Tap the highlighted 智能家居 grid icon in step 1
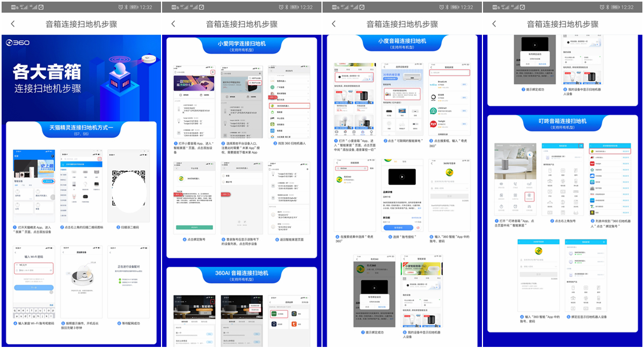 click(x=530, y=197)
